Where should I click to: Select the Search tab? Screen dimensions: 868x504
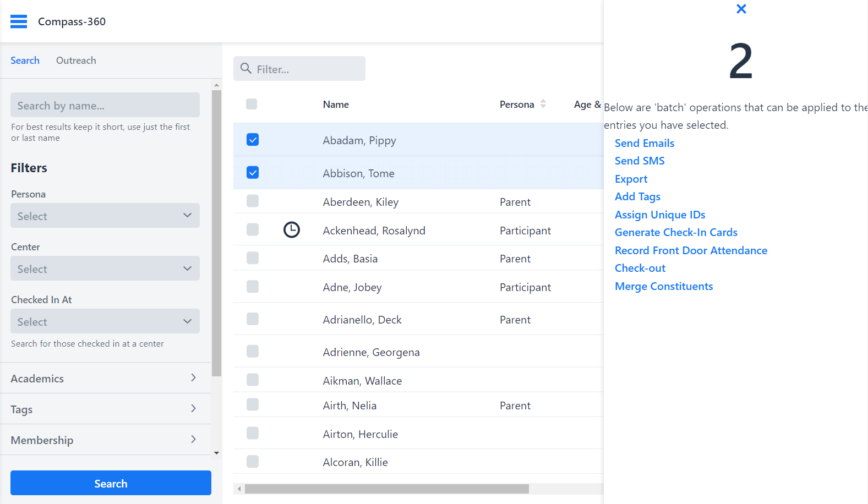coord(25,61)
